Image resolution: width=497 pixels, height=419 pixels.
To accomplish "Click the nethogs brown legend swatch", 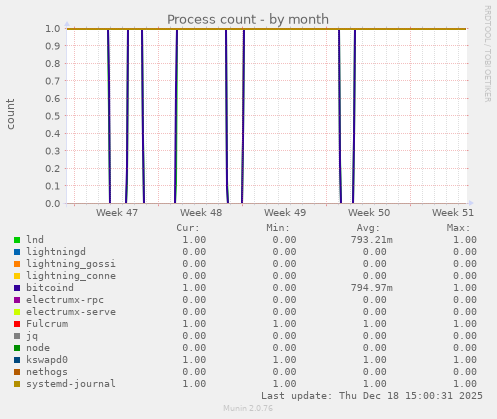I will tap(17, 372).
